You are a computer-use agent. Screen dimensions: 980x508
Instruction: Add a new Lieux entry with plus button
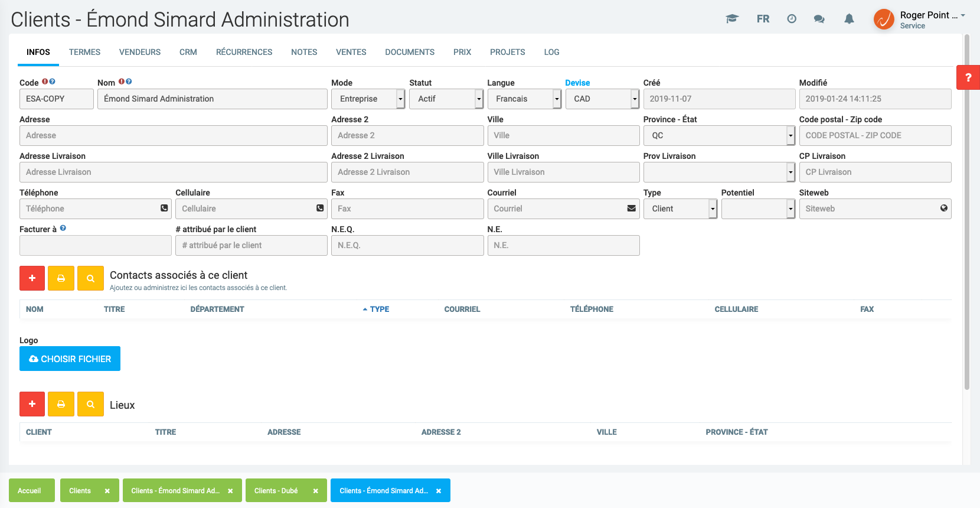32,404
